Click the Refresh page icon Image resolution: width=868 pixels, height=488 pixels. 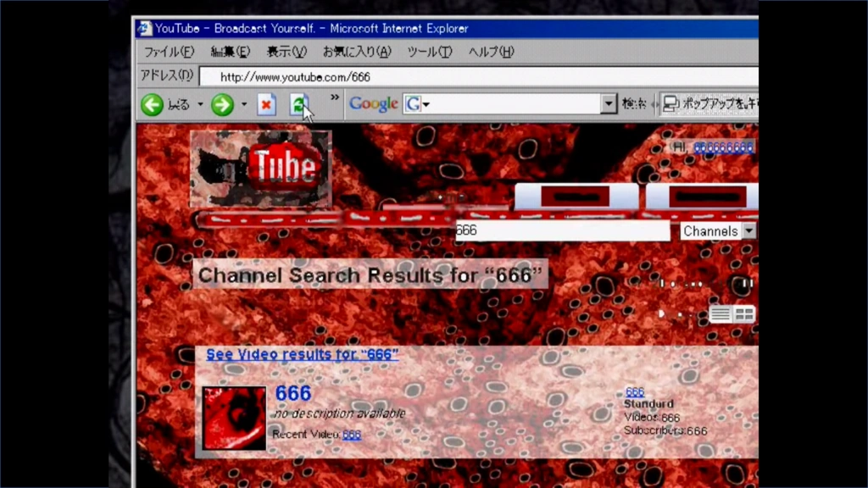(x=298, y=104)
